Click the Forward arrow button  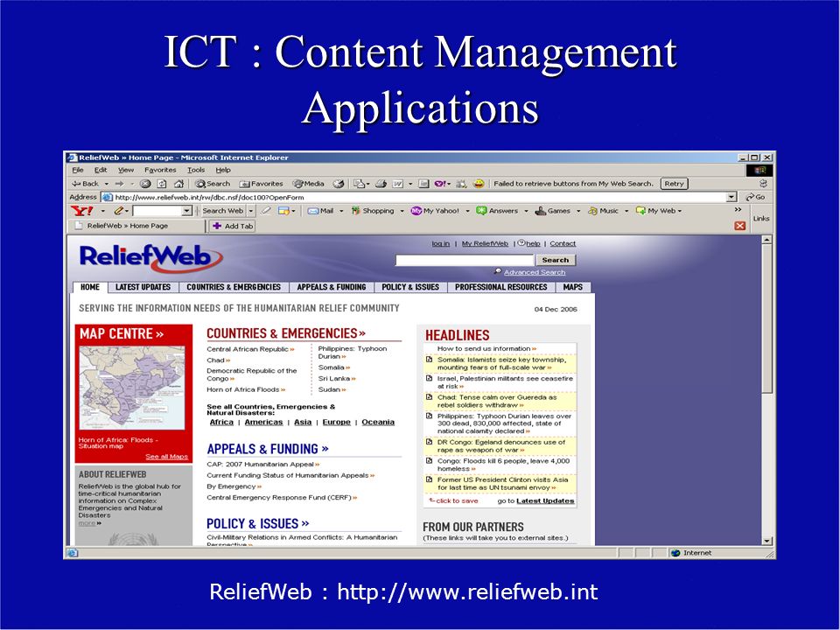(x=120, y=184)
